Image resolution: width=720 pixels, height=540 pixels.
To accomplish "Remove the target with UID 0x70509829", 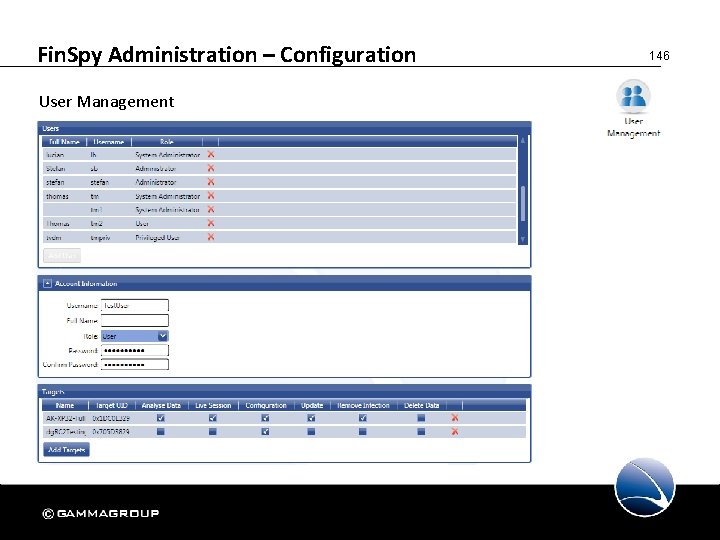I will [x=455, y=432].
